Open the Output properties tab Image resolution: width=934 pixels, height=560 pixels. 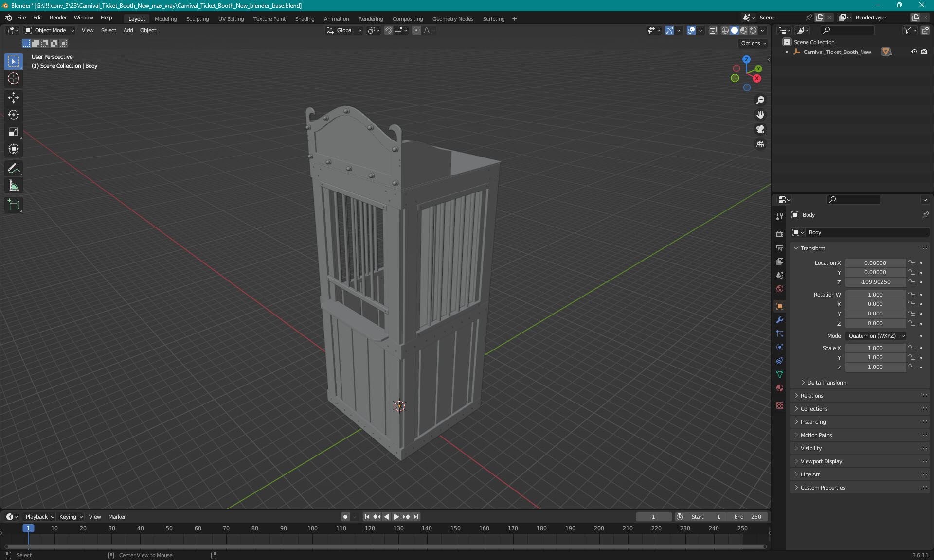click(780, 247)
